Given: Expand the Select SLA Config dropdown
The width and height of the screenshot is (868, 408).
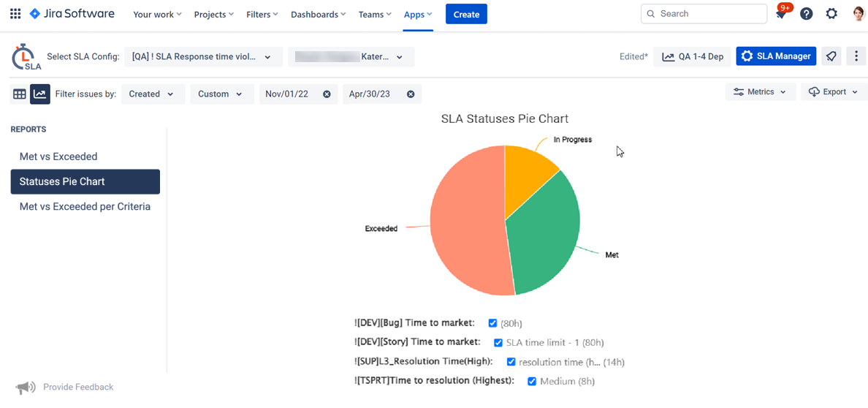Looking at the screenshot, I should click(202, 57).
